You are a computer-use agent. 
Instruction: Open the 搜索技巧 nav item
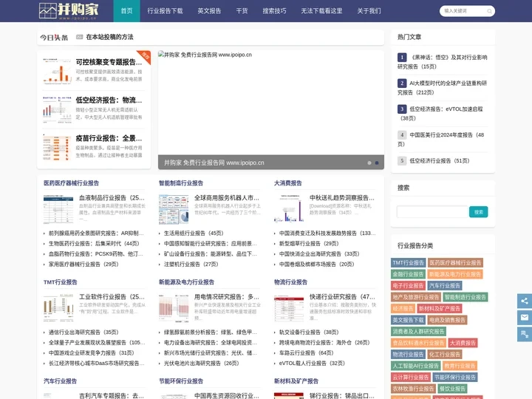(x=274, y=11)
